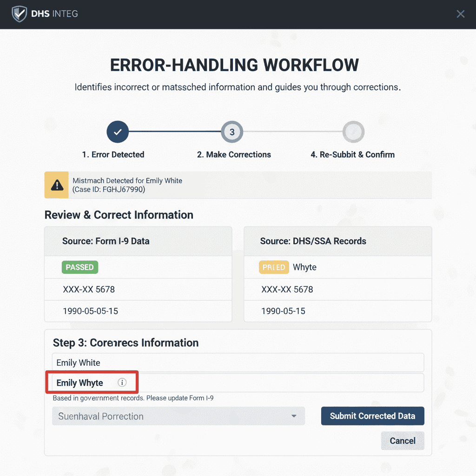Screen dimensions: 476x476
Task: Click the dropdown arrow in correction selector
Action: [294, 416]
